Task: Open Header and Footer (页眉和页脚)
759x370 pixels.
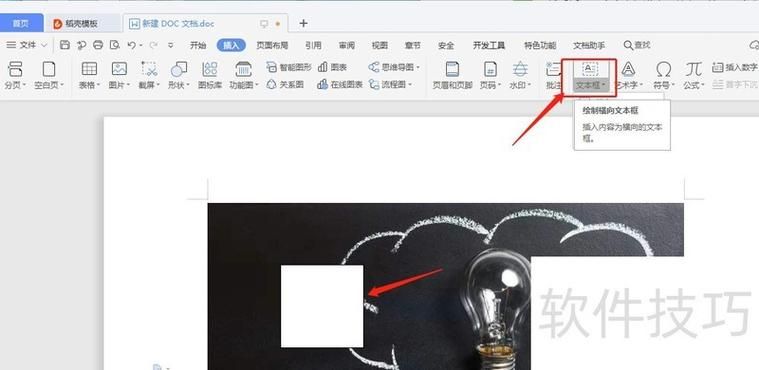Action: coord(452,69)
